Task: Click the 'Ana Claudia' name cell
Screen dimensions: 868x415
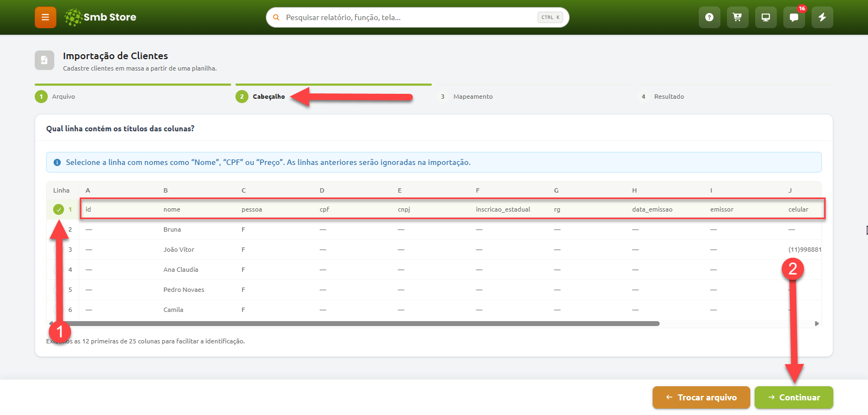Action: coord(181,270)
